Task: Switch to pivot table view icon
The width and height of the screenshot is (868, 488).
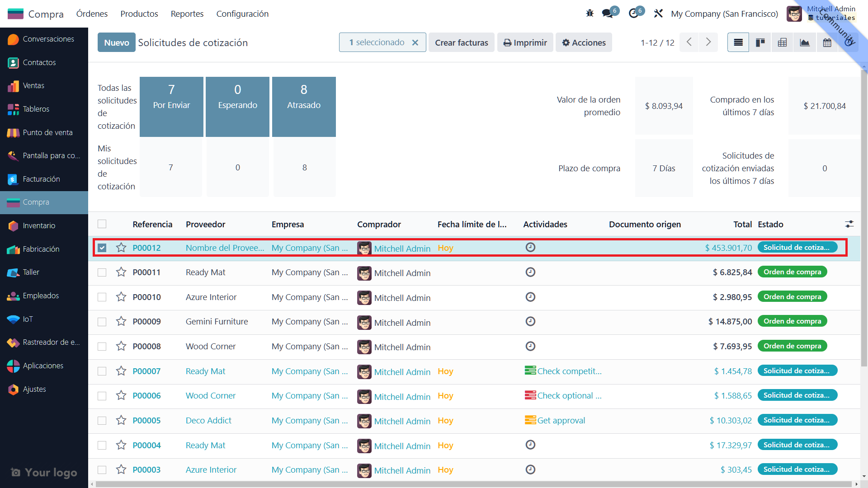Action: pyautogui.click(x=783, y=42)
